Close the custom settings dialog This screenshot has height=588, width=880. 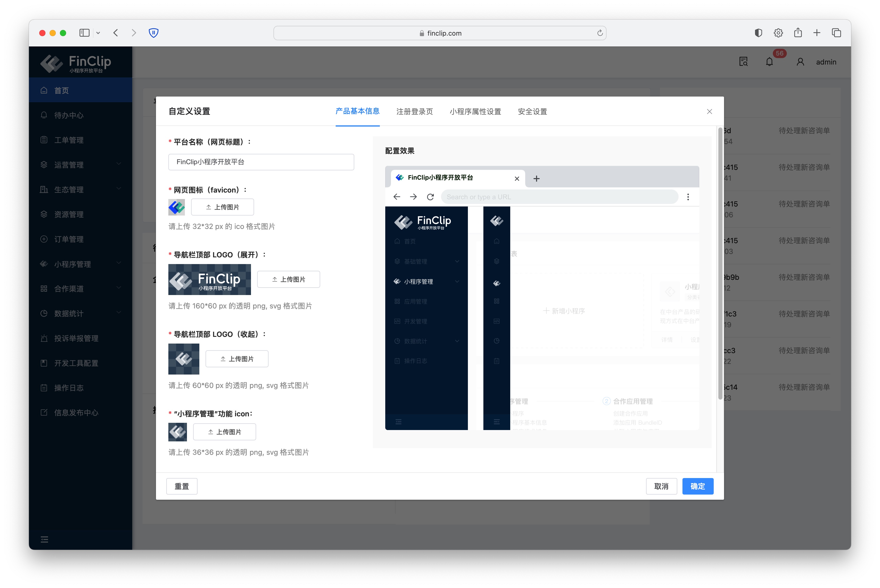point(709,111)
